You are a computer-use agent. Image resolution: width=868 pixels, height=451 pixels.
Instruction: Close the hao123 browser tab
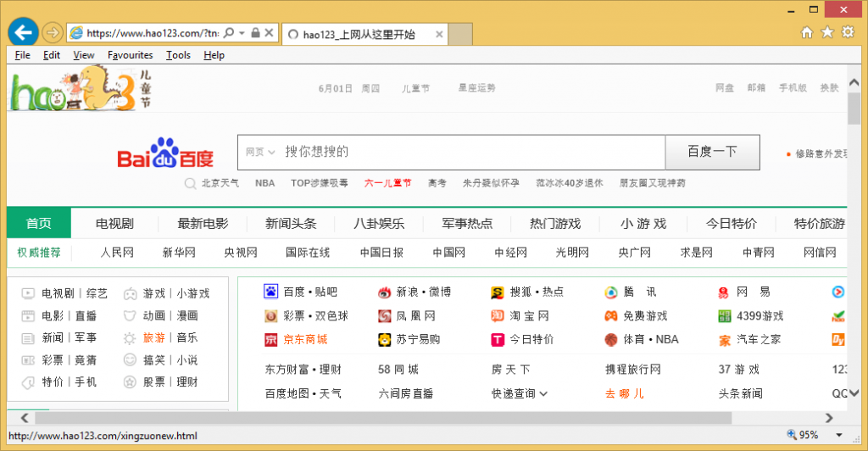(439, 35)
